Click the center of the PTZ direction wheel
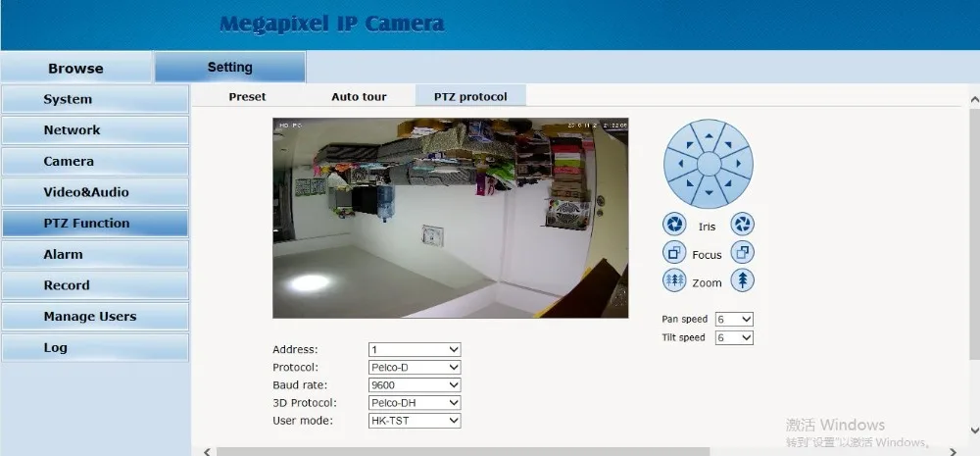This screenshot has height=456, width=980. coord(709,164)
